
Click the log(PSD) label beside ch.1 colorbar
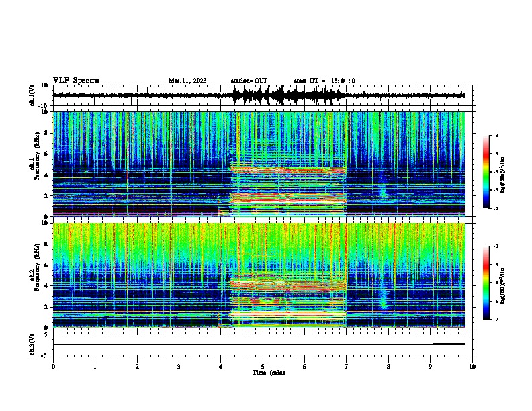[502, 175]
